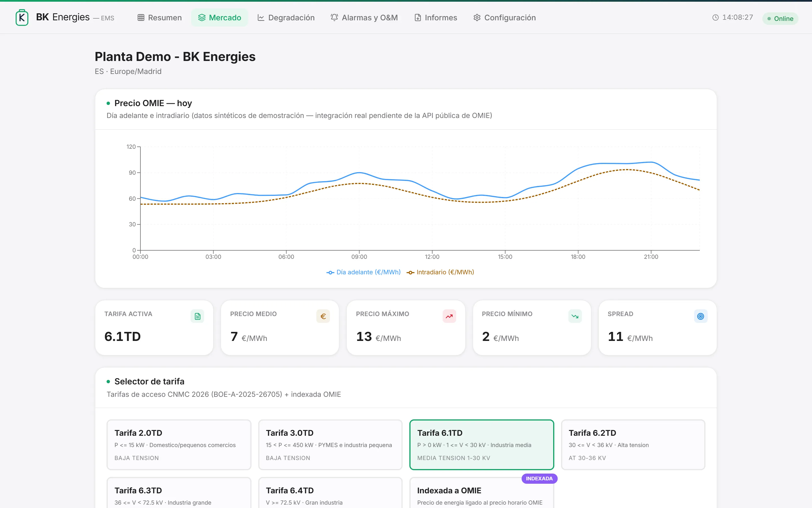This screenshot has height=508, width=812.
Task: Click the target icon in Spread card
Action: pyautogui.click(x=701, y=316)
